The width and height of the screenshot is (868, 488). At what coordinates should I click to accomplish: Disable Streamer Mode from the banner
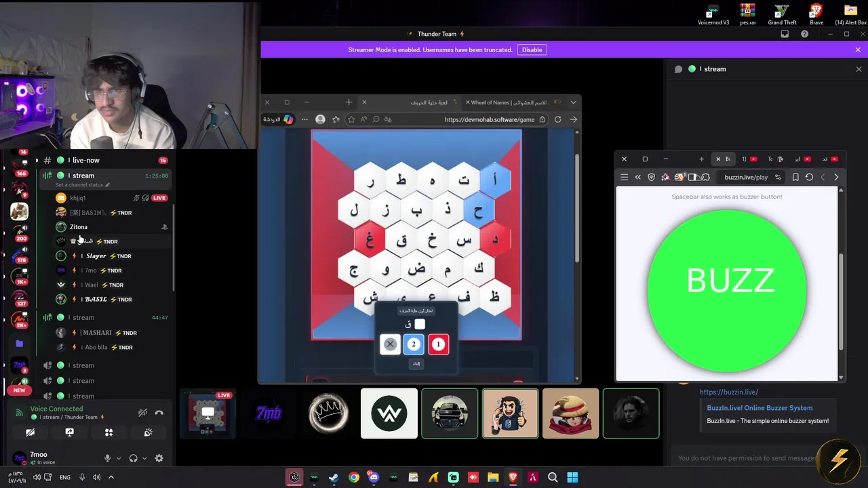(532, 49)
